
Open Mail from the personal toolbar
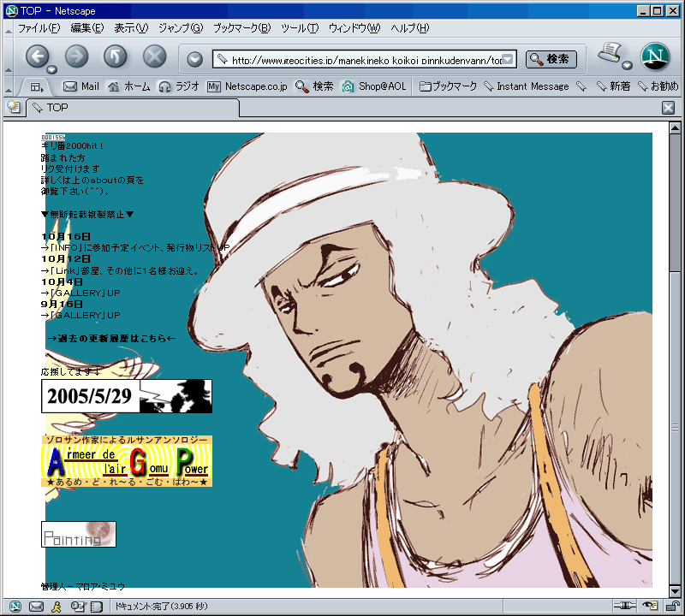click(81, 86)
